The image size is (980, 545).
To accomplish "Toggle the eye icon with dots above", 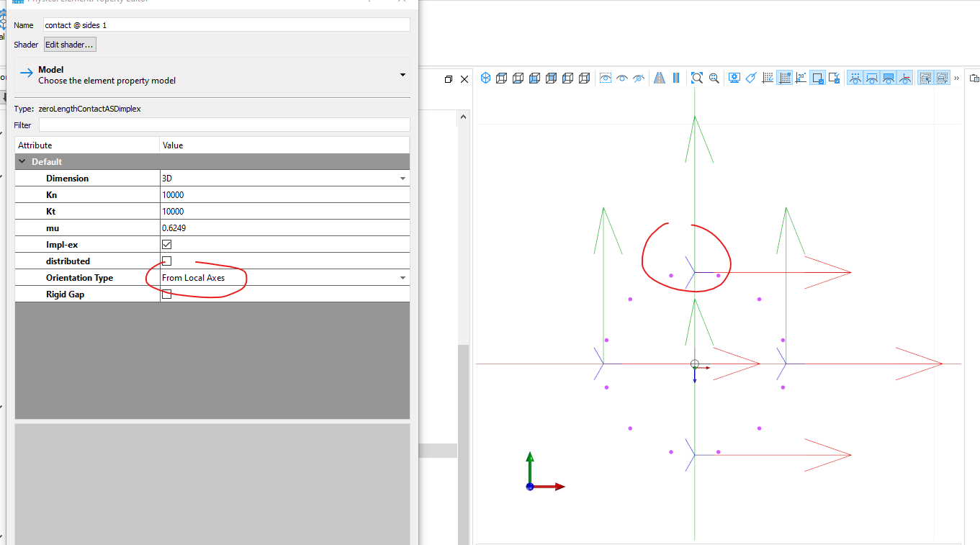I will pos(855,78).
